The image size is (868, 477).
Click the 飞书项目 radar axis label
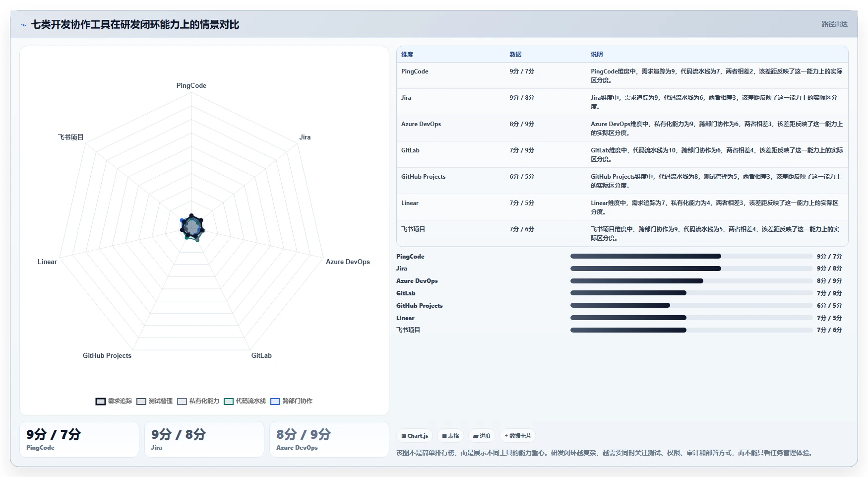tap(70, 137)
